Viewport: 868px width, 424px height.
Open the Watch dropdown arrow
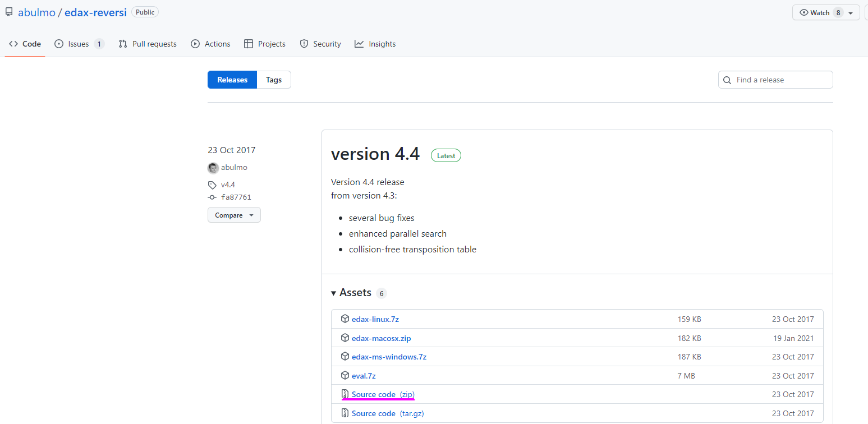click(x=851, y=13)
